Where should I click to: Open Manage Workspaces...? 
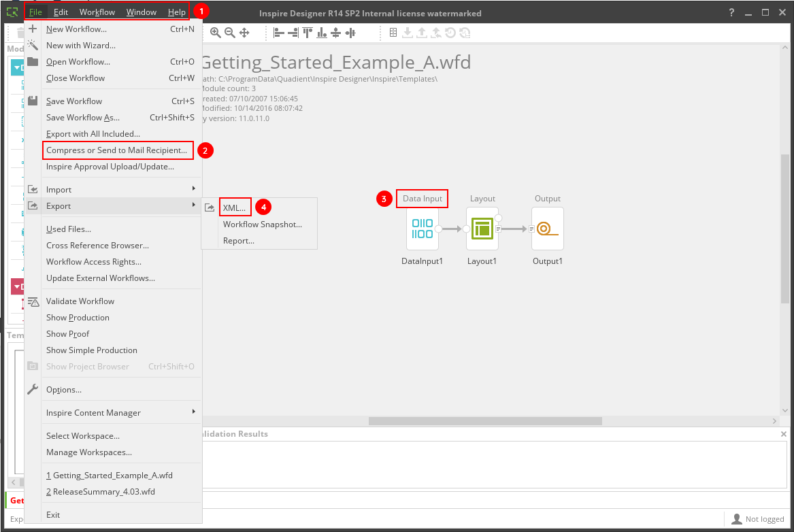click(114, 452)
